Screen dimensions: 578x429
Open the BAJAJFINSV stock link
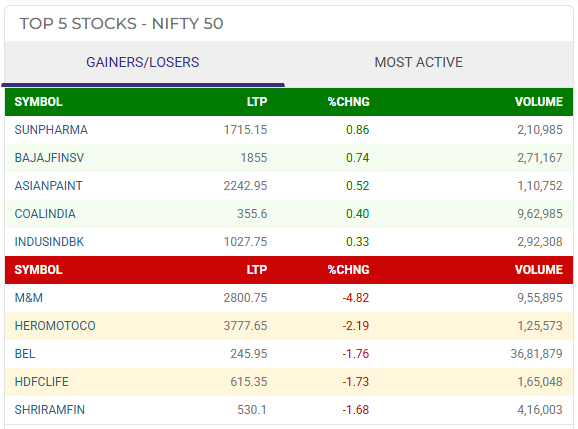pos(49,158)
